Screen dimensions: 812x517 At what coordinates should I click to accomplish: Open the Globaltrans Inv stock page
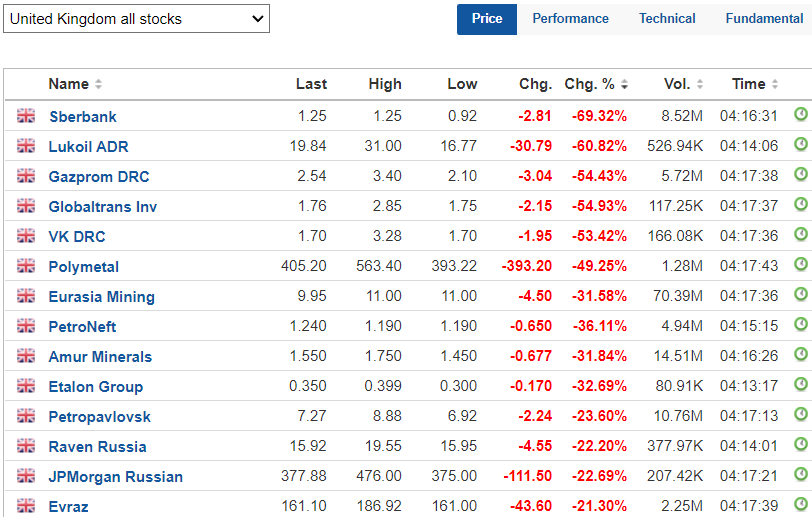(x=102, y=206)
